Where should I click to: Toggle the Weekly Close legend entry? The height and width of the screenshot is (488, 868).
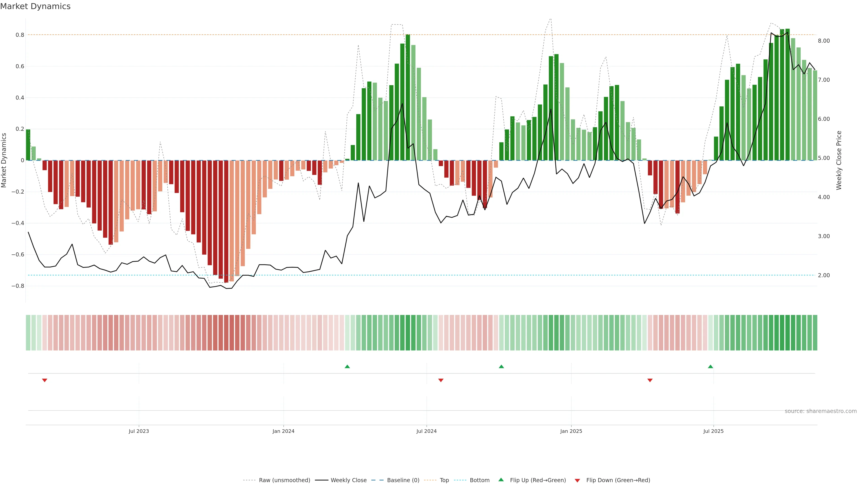pyautogui.click(x=348, y=480)
